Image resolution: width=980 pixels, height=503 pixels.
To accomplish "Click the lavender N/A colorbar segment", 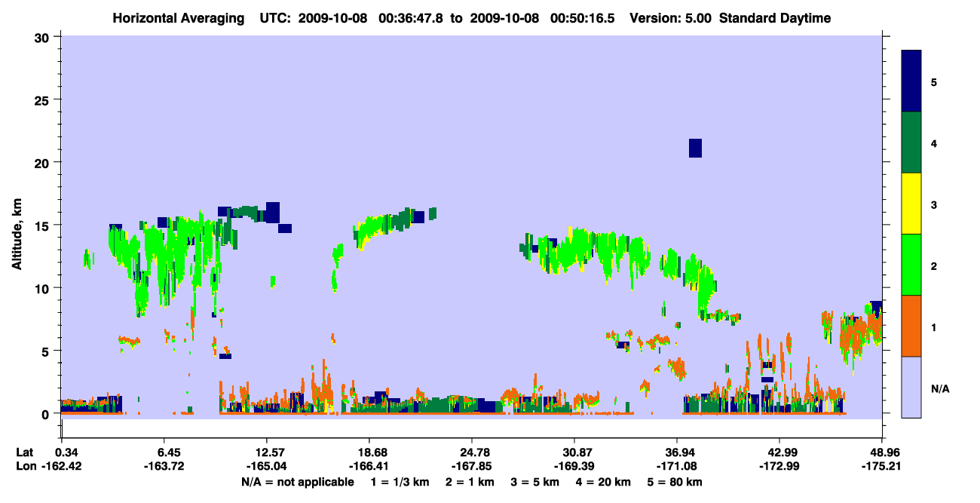I will pos(911,387).
